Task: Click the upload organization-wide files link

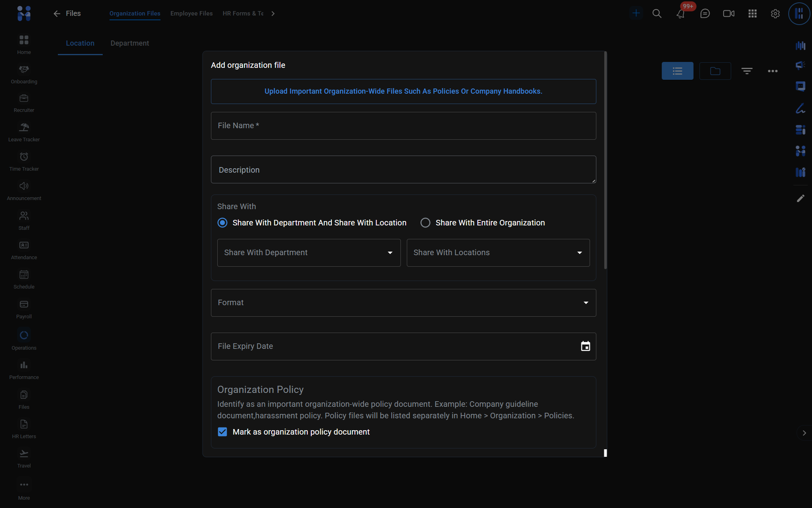Action: pyautogui.click(x=403, y=91)
